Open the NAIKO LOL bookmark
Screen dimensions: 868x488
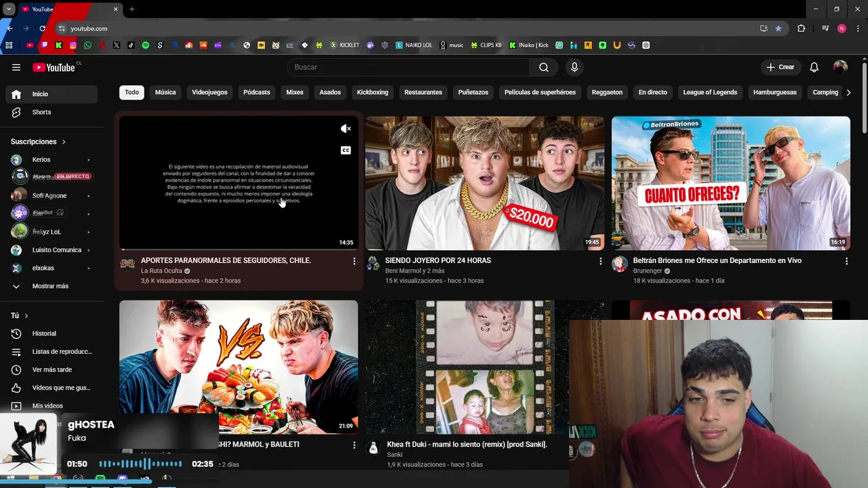[414, 45]
